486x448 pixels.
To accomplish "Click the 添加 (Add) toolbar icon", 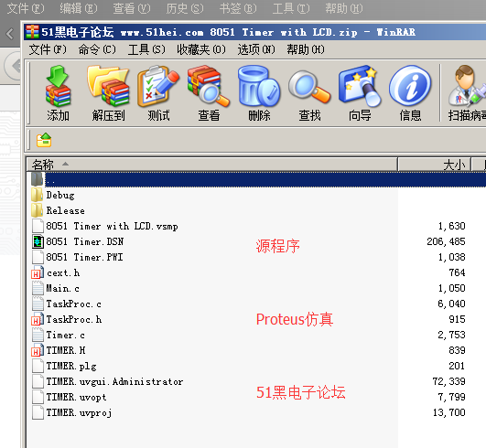I will (x=58, y=93).
